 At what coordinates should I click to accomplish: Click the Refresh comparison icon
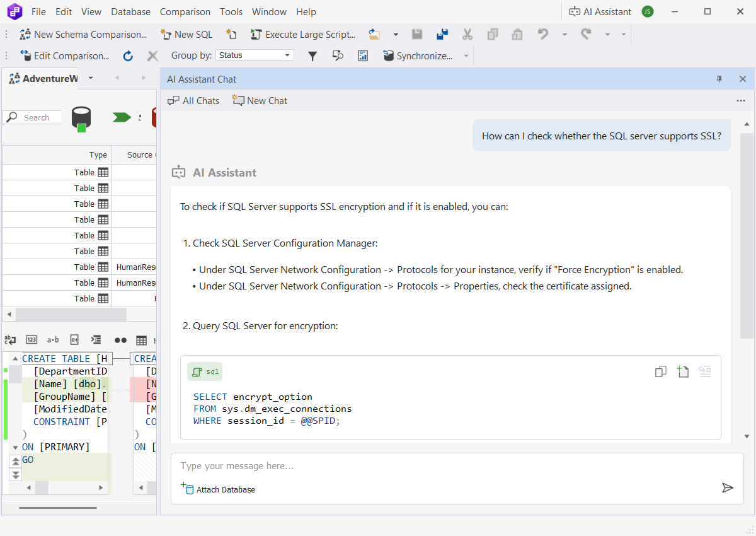128,56
